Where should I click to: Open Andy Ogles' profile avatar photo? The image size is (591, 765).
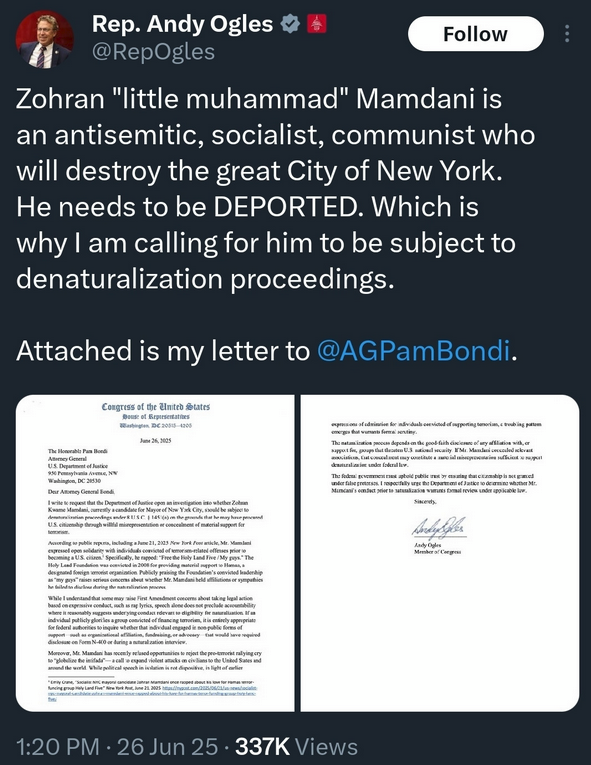[x=45, y=39]
